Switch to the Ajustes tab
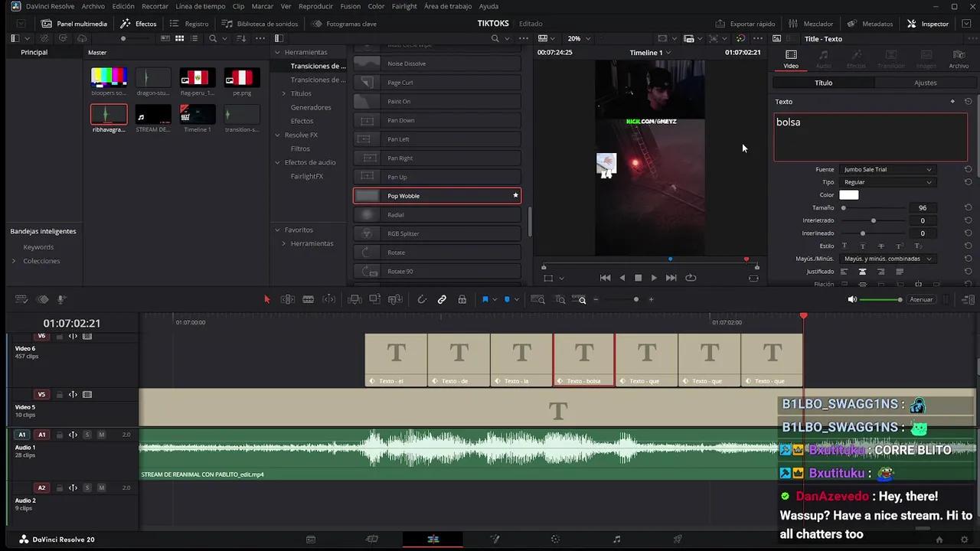Image resolution: width=980 pixels, height=551 pixels. click(x=925, y=83)
